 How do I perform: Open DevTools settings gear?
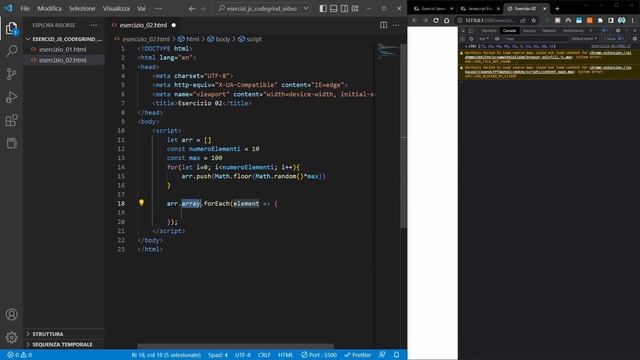[x=618, y=31]
